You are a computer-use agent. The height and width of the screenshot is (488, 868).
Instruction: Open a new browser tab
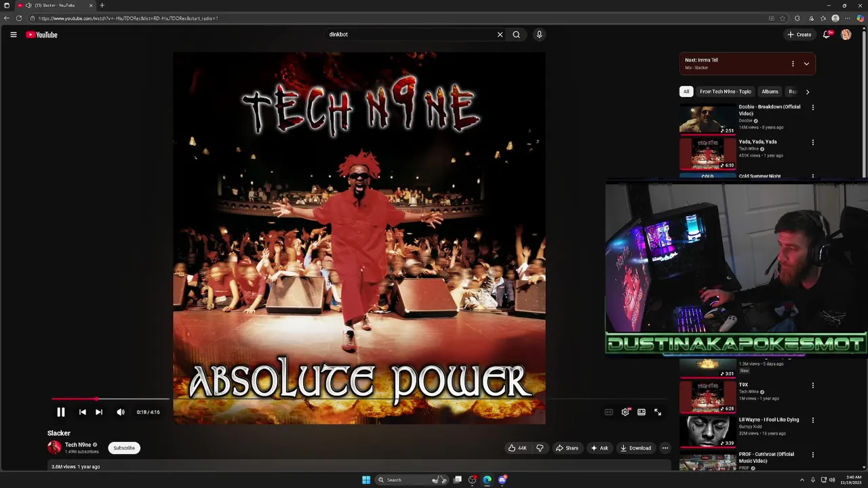102,5
